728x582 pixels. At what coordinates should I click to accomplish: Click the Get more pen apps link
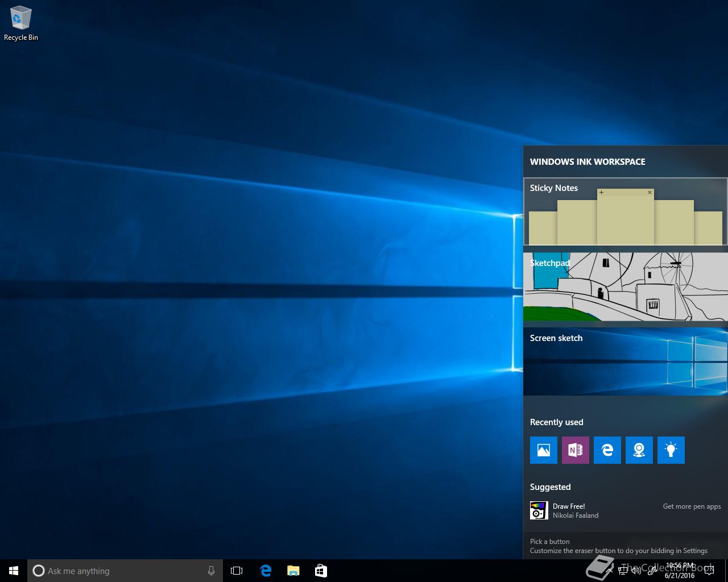[x=692, y=506]
